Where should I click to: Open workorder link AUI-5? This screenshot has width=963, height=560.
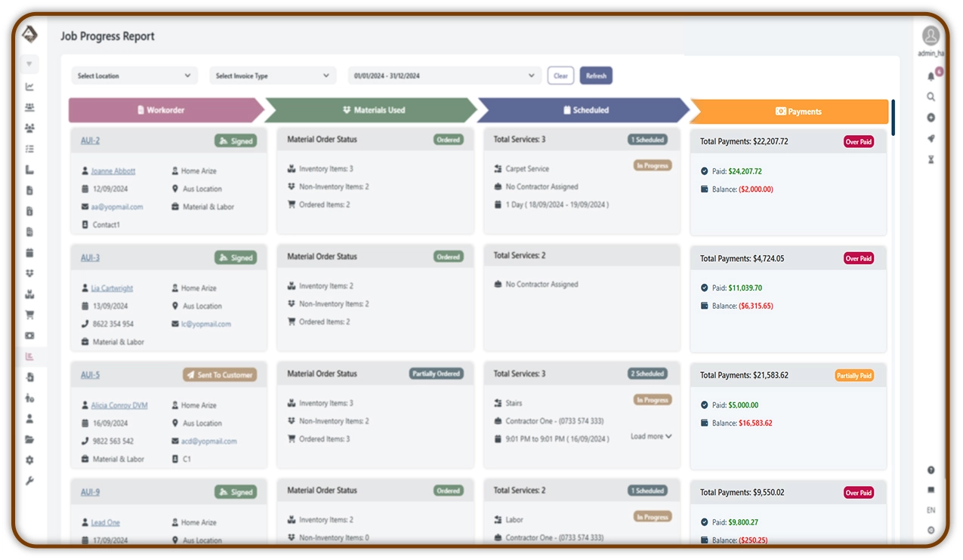pos(90,374)
